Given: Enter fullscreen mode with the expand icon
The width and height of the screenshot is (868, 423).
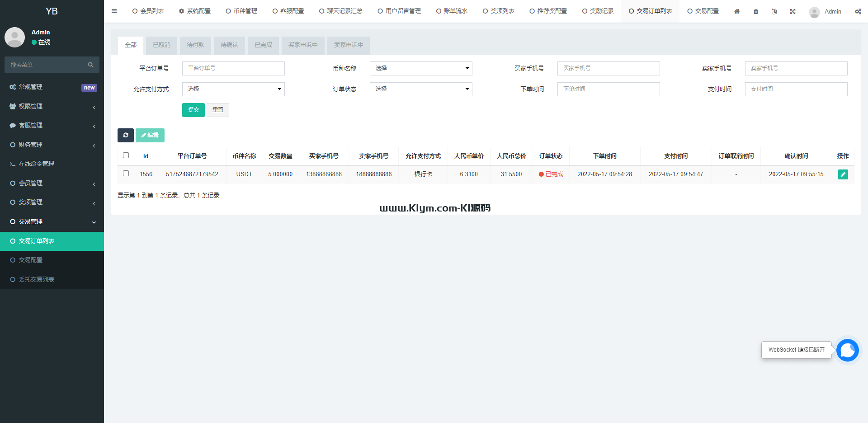Looking at the screenshot, I should [793, 11].
